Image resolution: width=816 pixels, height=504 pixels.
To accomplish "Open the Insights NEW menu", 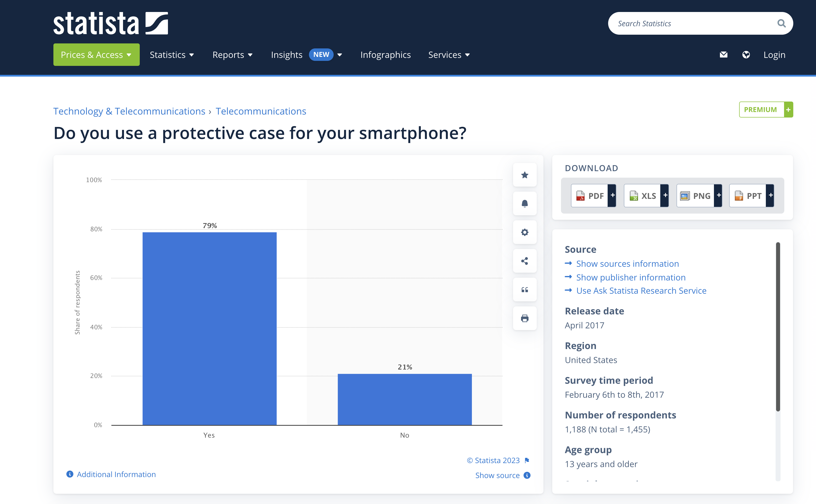I will point(306,55).
